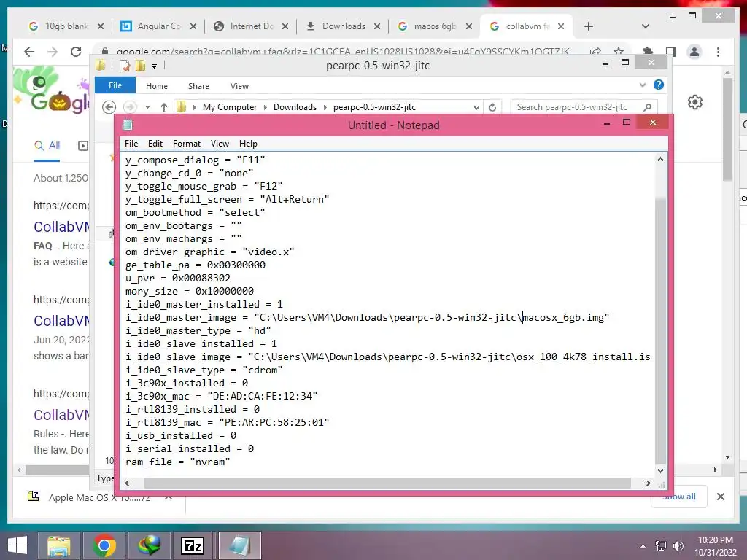Open the volume control in system tray
This screenshot has height=560, width=747.
tap(678, 546)
